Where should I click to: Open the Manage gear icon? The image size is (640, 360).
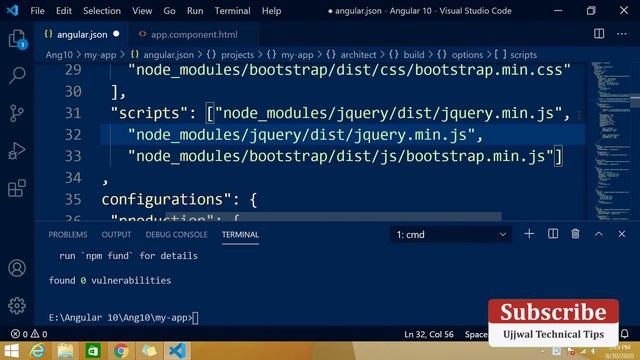point(17,305)
